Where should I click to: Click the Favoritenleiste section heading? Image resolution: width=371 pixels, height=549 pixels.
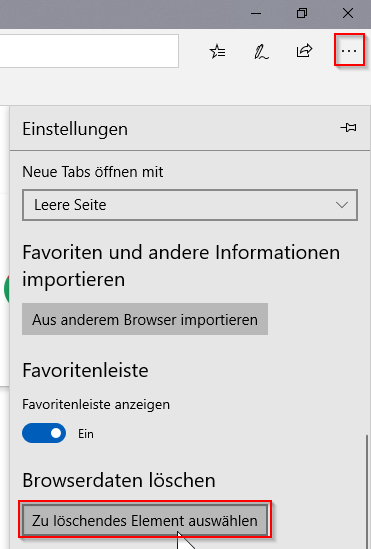[x=85, y=370]
